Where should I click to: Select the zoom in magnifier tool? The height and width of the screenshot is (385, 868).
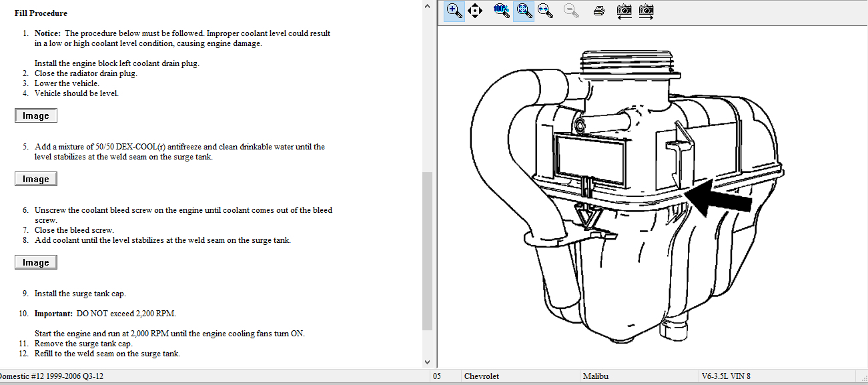pyautogui.click(x=454, y=11)
